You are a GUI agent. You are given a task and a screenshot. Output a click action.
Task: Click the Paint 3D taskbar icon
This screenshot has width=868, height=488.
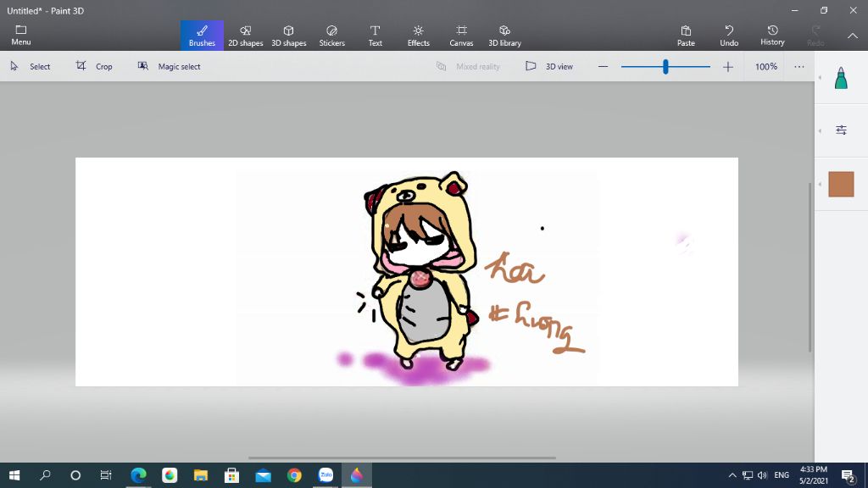pos(357,475)
